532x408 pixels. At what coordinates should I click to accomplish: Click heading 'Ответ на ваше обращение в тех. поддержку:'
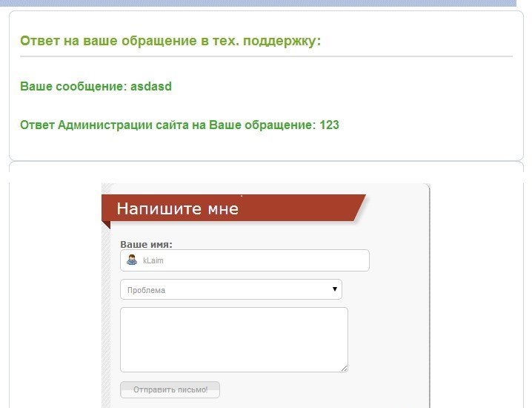pyautogui.click(x=170, y=41)
